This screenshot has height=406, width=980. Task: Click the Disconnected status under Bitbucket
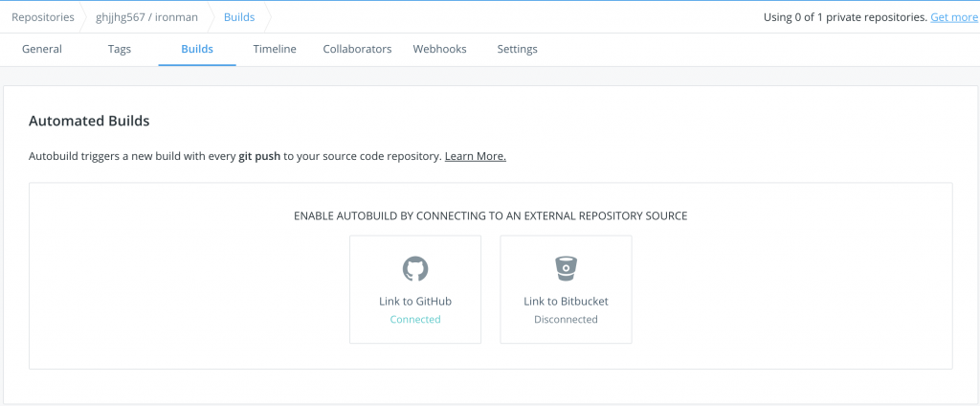[x=566, y=320]
